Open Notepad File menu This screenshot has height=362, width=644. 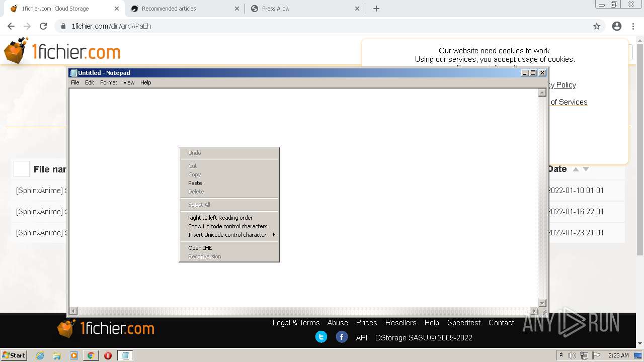point(75,82)
